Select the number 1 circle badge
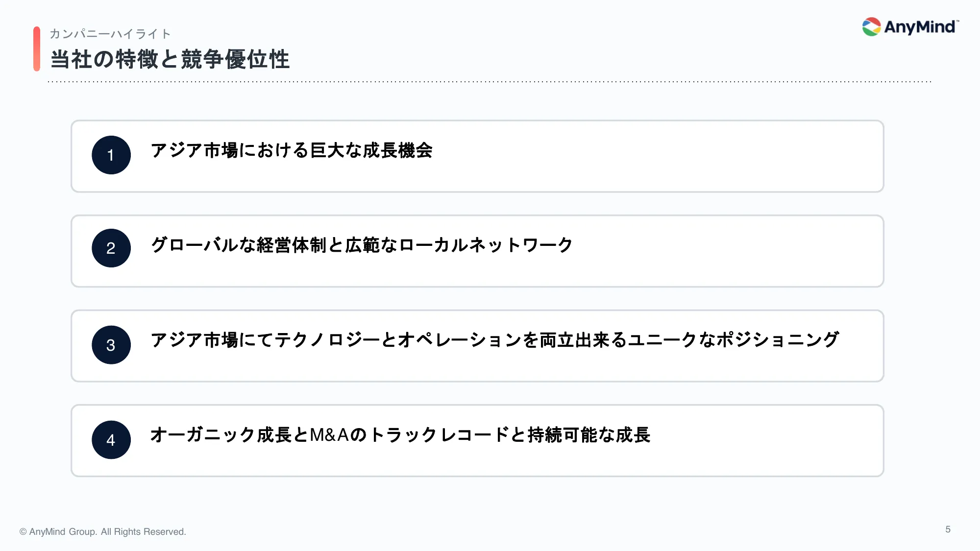The width and height of the screenshot is (980, 551). click(111, 155)
